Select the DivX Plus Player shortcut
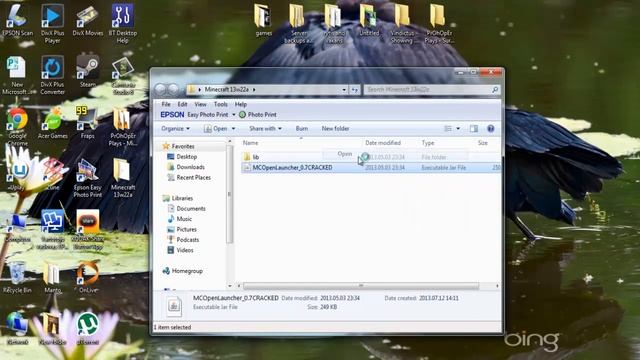Viewport: 640px width, 360px height. pos(52,23)
